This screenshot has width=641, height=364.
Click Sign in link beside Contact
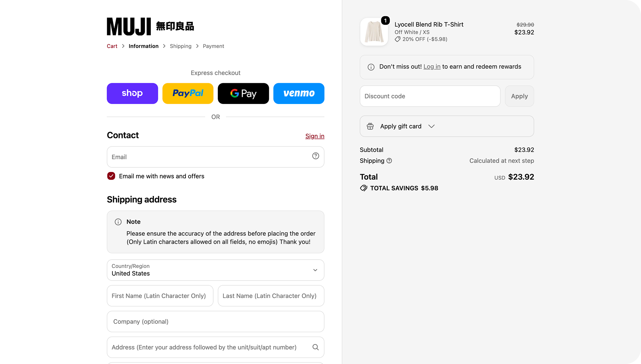point(315,136)
